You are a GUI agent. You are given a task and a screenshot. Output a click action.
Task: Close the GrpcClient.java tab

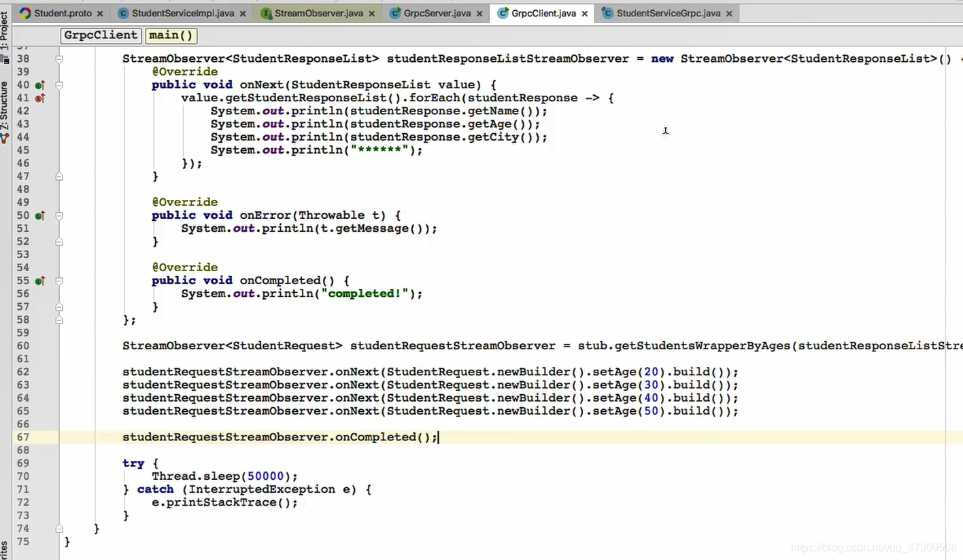[x=585, y=14]
